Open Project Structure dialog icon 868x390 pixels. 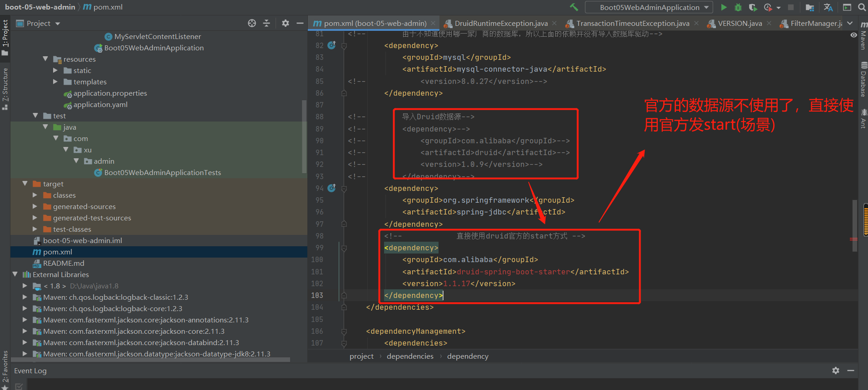click(x=810, y=7)
